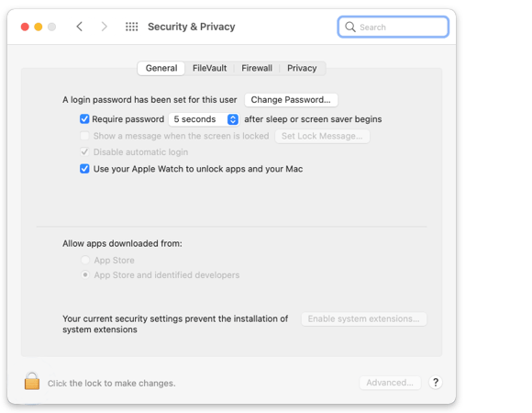This screenshot has width=532, height=413.
Task: Uncheck Use your Apple Watch to unlock
Action: pos(84,169)
